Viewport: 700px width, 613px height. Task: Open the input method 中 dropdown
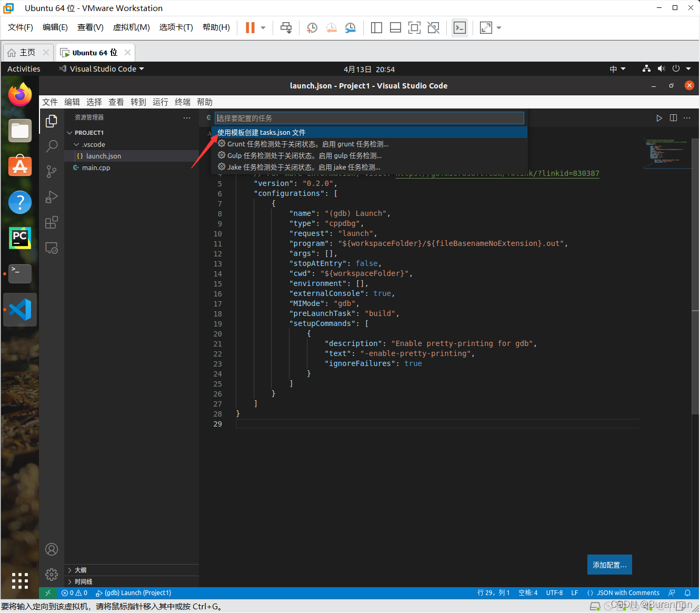coord(617,69)
